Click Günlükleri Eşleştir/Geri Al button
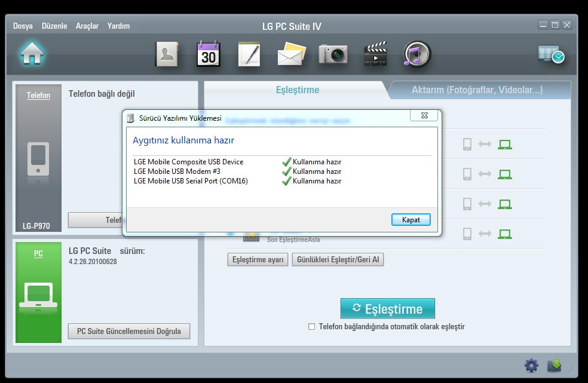588x383 pixels. pyautogui.click(x=338, y=259)
